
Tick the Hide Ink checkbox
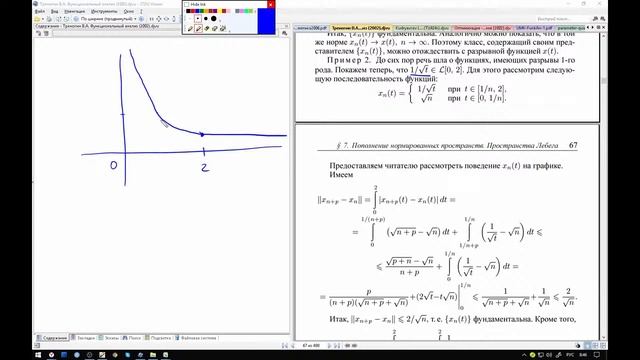(x=187, y=4)
